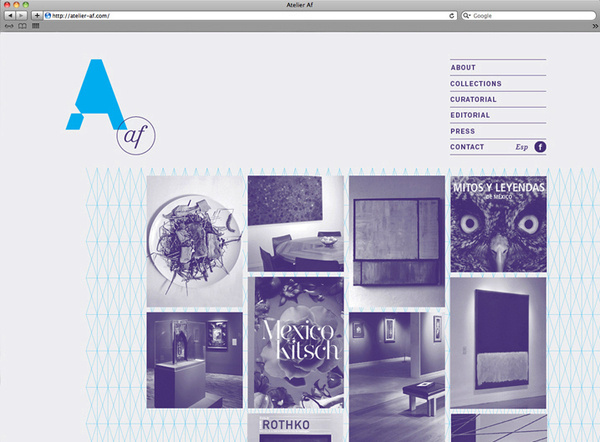This screenshot has width=600, height=442.
Task: Open the COLLECTIONS menu item
Action: click(476, 83)
